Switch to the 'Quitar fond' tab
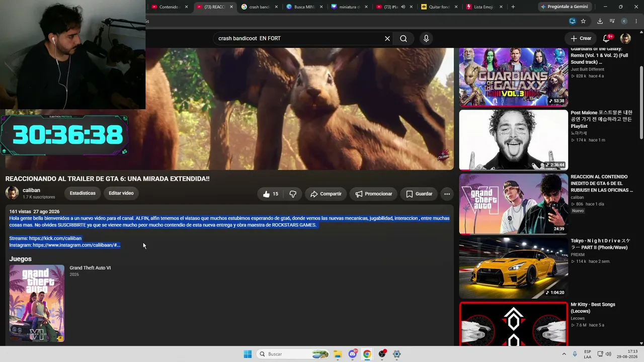Image resolution: width=644 pixels, height=362 pixels. coord(439,7)
